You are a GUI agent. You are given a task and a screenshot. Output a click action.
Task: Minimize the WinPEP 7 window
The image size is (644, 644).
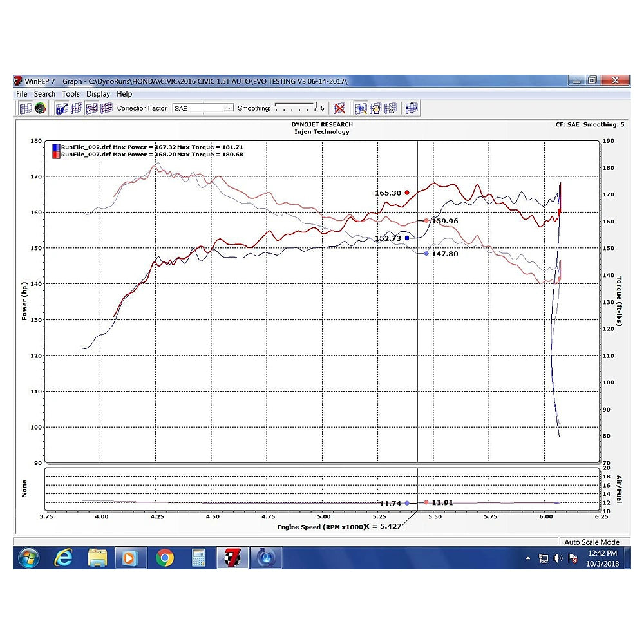576,80
